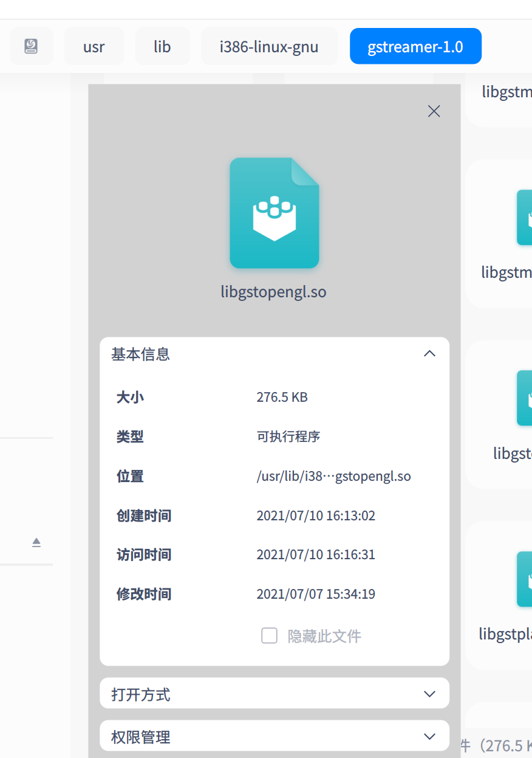
Task: Click the disk root breadcrumb icon
Action: [x=32, y=46]
